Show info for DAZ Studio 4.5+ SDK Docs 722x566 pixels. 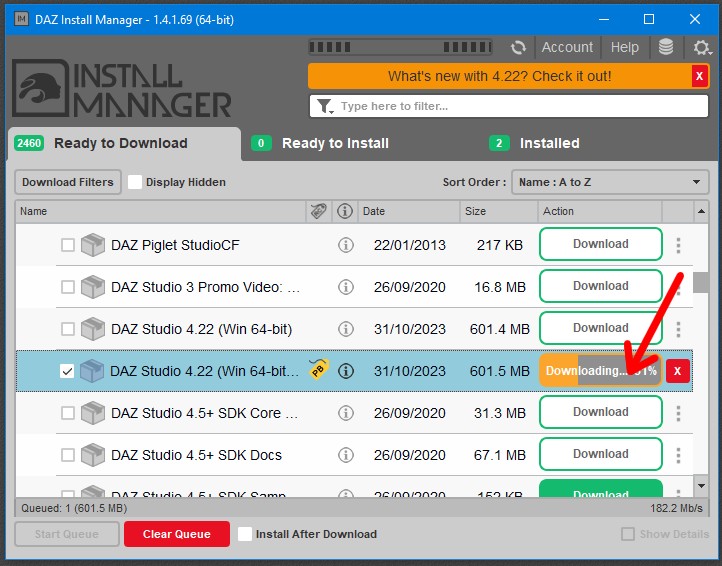click(x=346, y=455)
